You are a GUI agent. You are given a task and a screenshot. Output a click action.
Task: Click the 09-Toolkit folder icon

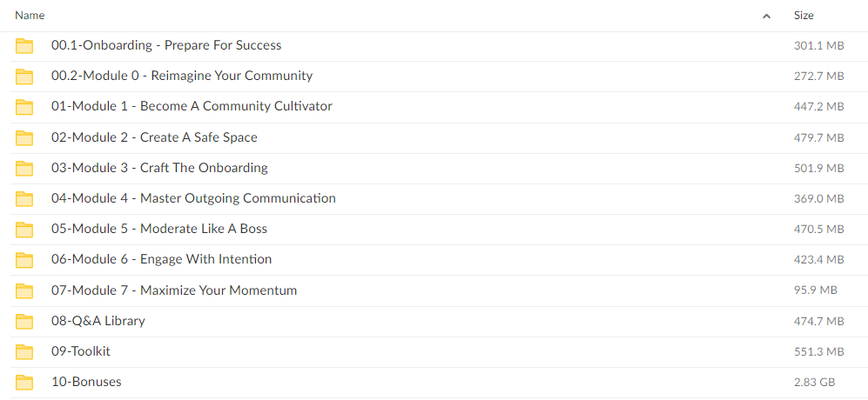pos(24,351)
